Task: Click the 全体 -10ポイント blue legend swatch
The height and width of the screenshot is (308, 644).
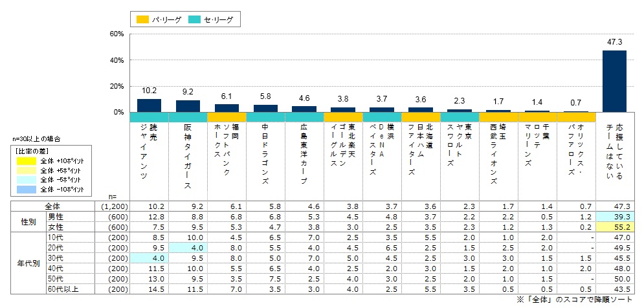Action: [28, 190]
